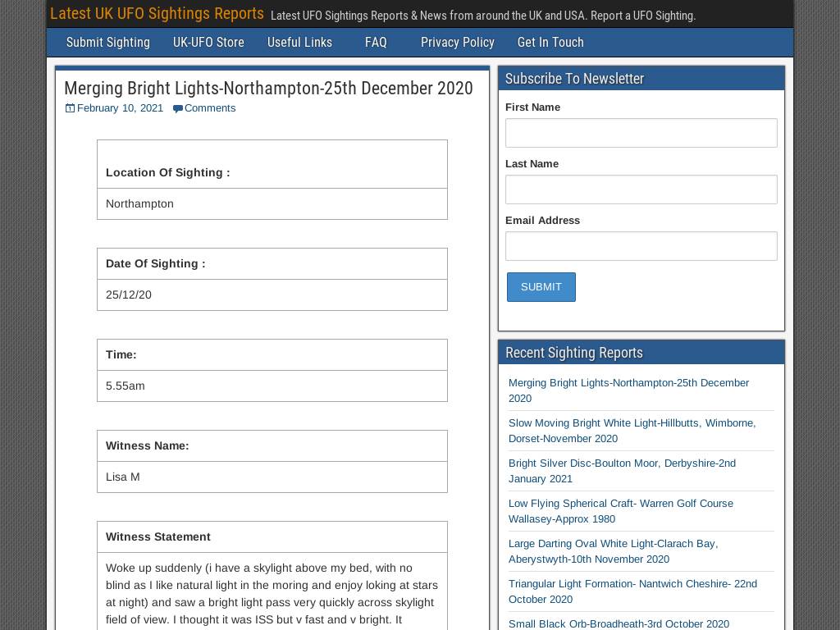Open Large Darting Oval White Light-Clarach Bay report
Image resolution: width=840 pixels, height=630 pixels.
click(x=614, y=551)
